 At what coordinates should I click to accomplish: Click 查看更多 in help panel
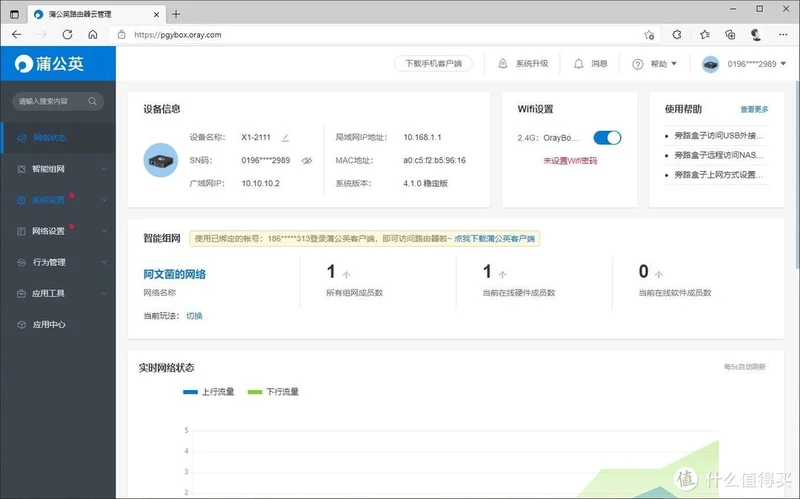pos(754,109)
